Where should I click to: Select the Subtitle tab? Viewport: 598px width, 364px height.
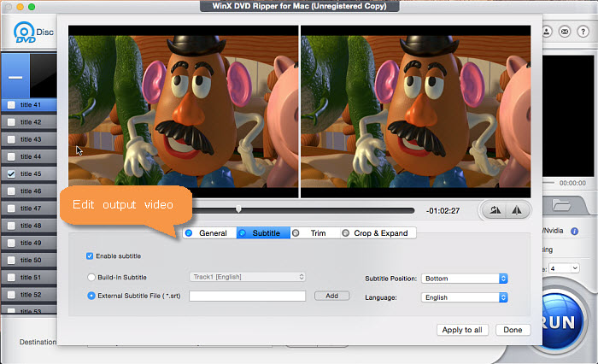(263, 233)
